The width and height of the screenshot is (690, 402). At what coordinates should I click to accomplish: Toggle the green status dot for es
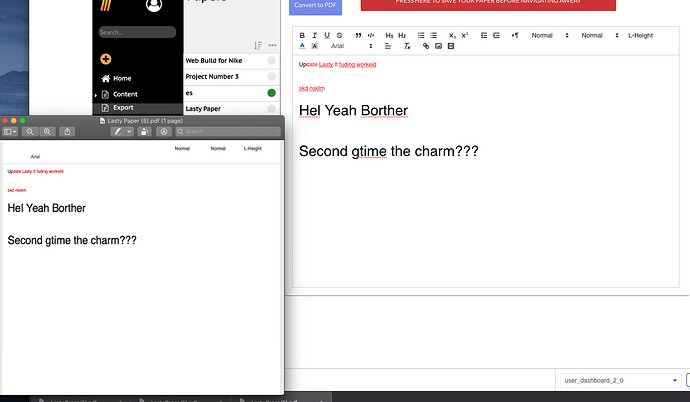click(272, 93)
